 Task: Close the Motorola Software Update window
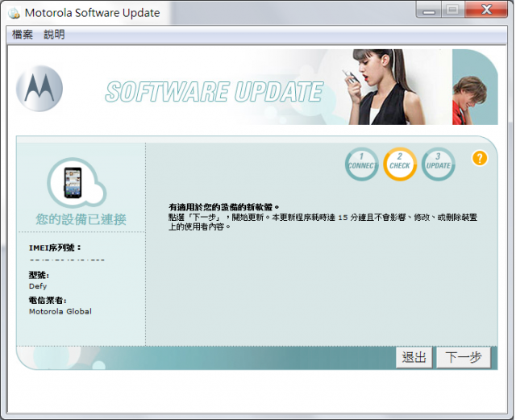(486, 10)
